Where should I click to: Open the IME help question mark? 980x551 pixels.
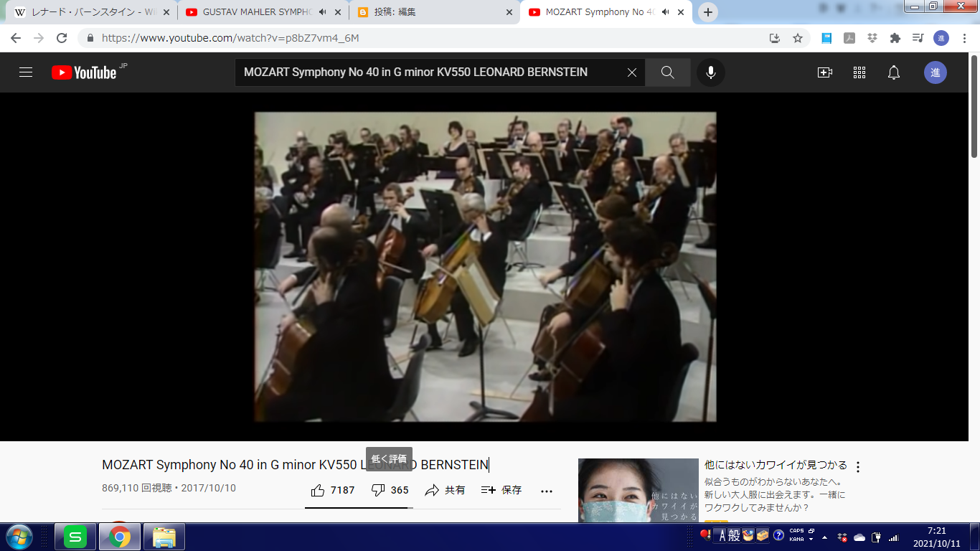pyautogui.click(x=778, y=535)
